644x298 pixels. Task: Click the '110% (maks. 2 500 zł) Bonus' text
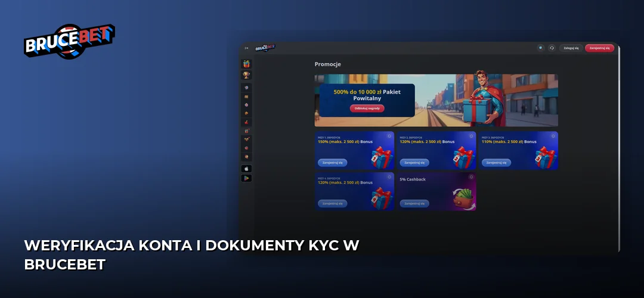click(x=509, y=142)
